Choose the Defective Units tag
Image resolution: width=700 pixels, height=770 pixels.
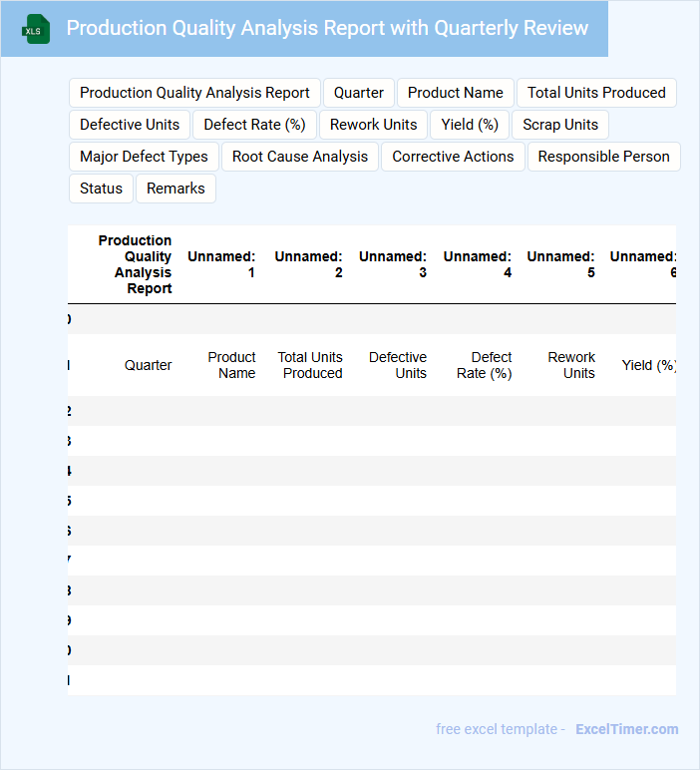click(130, 125)
